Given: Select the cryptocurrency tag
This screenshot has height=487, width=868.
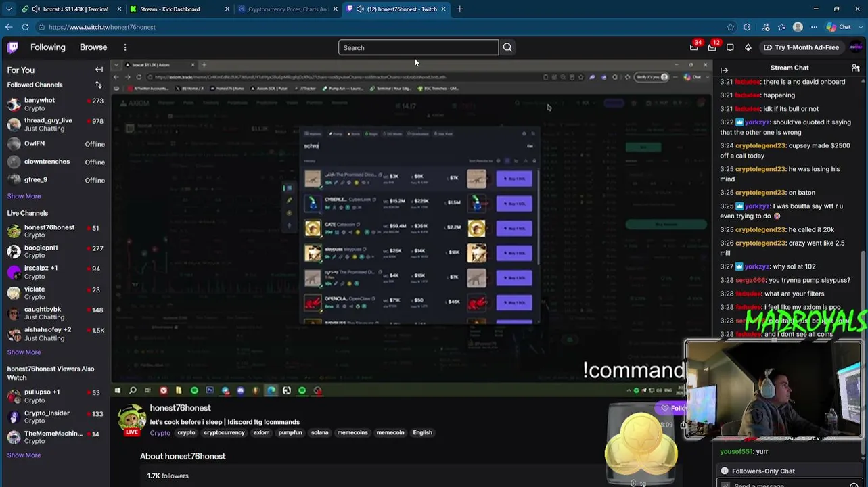Looking at the screenshot, I should [224, 433].
